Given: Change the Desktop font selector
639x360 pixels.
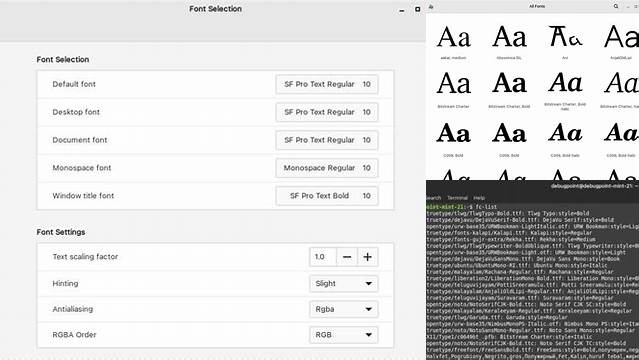Looking at the screenshot, I should click(x=327, y=112).
